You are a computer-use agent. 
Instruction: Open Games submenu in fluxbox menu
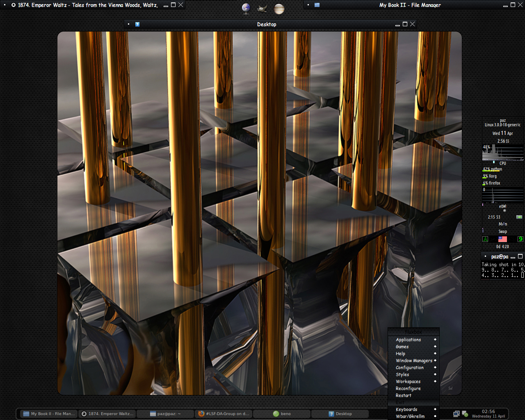413,347
